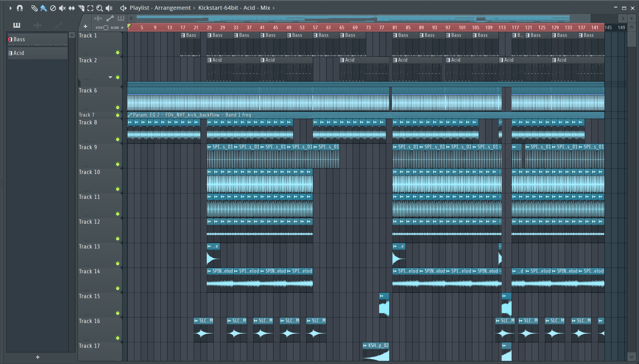Mute Track 2 via its green light

(x=118, y=77)
